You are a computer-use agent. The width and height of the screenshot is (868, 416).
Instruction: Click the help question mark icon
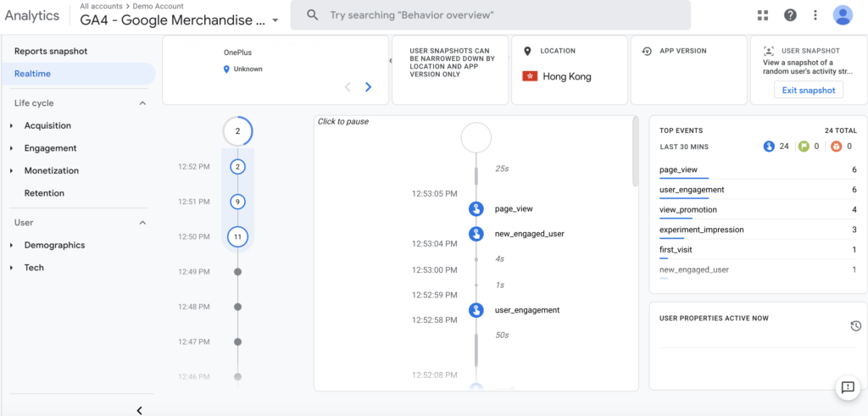(x=790, y=15)
